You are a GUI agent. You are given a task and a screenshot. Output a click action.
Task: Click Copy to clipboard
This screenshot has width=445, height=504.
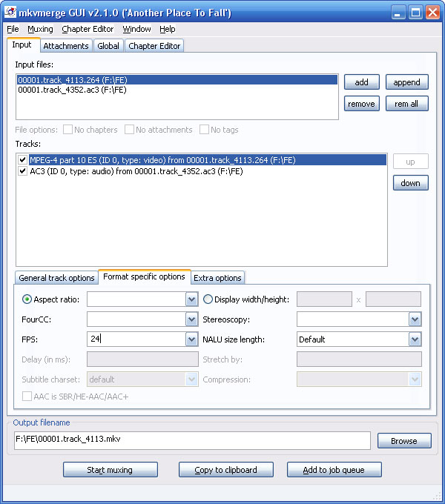[x=226, y=470]
